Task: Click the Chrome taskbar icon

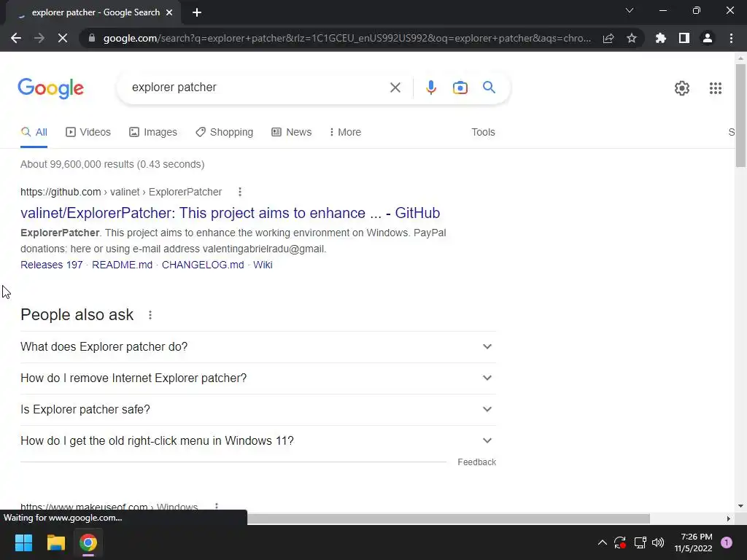Action: (88, 542)
